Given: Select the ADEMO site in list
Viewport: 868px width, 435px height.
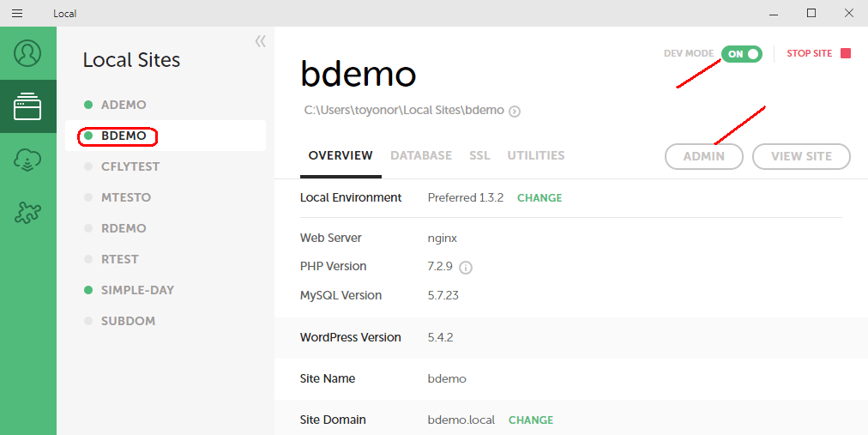Looking at the screenshot, I should click(x=124, y=105).
